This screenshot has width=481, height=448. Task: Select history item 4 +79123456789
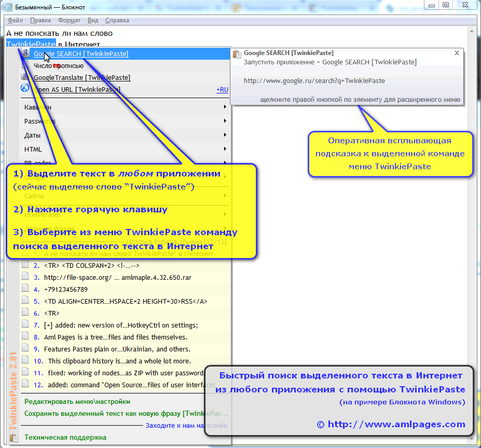[x=125, y=289]
